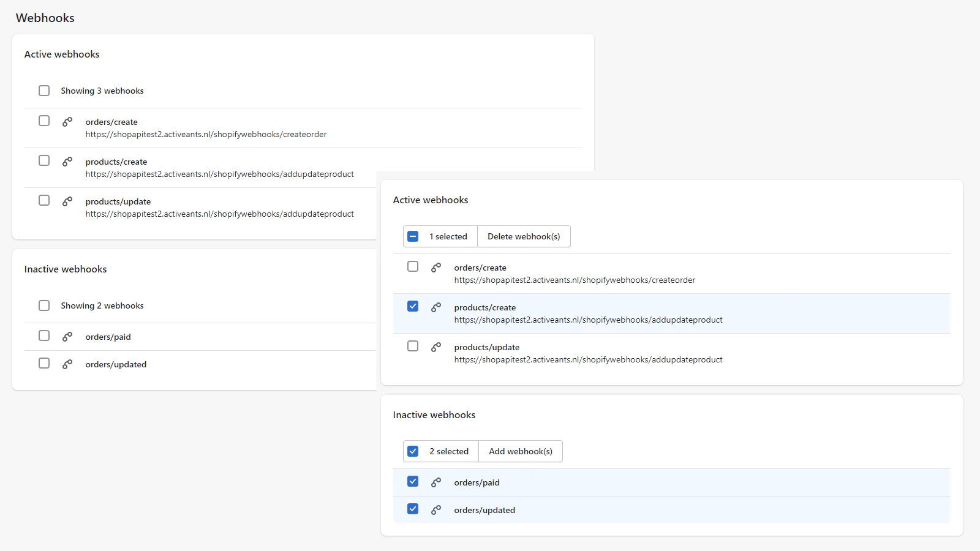The image size is (980, 551).
Task: Click webhook icon beside products/create in left Active panel
Action: click(x=67, y=162)
